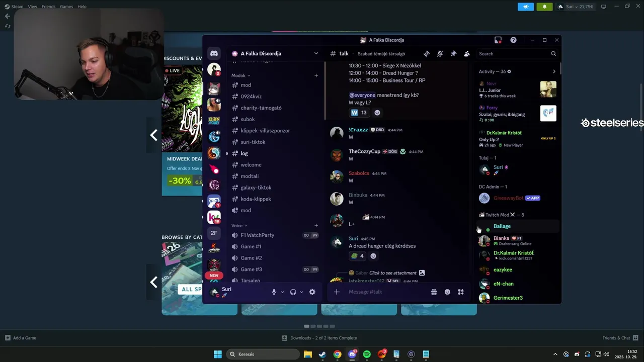Toggle the member list icon
This screenshot has width=644, height=362.
(x=467, y=54)
